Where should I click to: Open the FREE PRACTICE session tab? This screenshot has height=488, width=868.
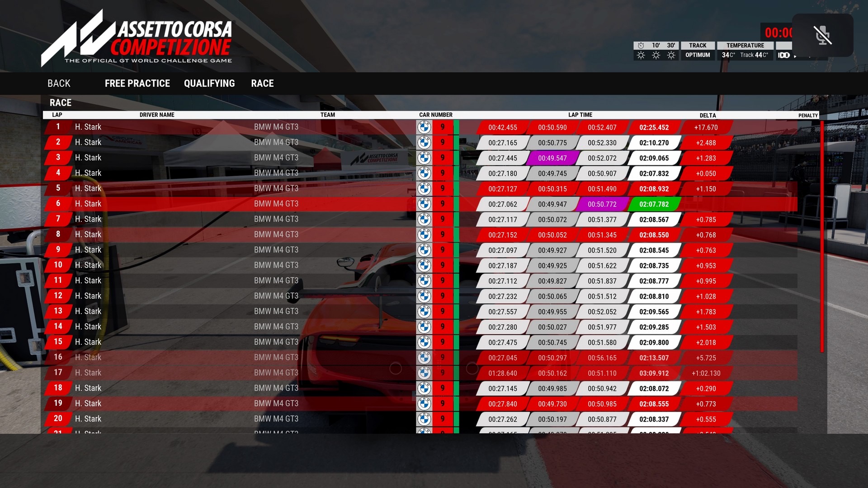[137, 83]
